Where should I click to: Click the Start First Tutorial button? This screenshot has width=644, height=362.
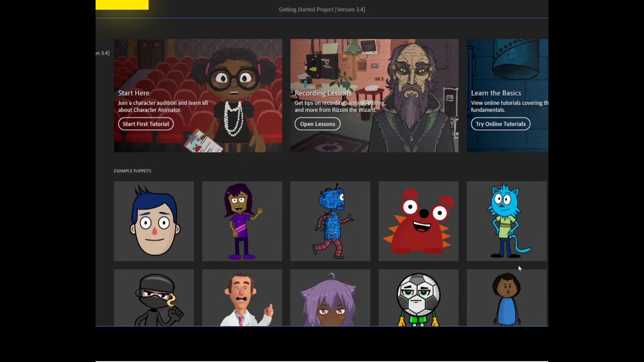[x=146, y=124]
